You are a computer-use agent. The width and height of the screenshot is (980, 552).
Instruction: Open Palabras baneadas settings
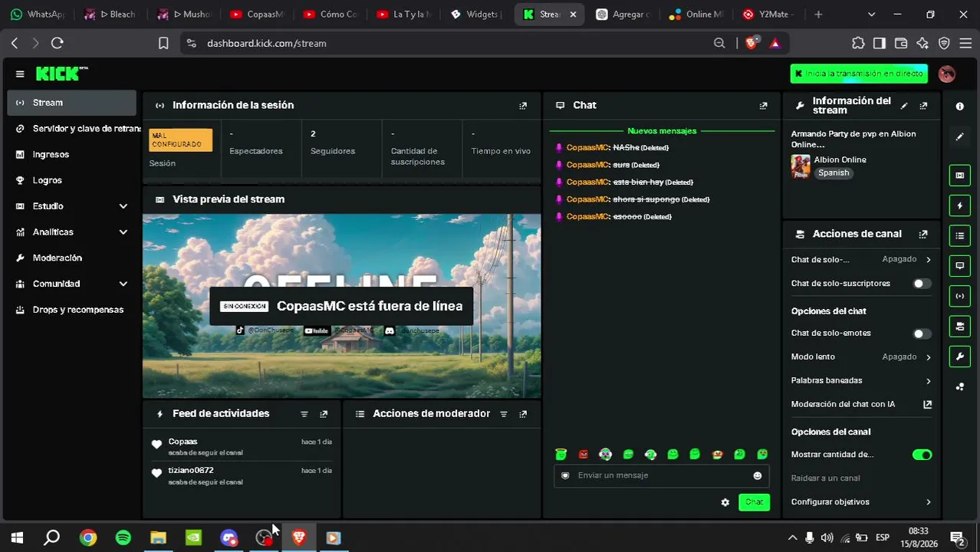861,381
